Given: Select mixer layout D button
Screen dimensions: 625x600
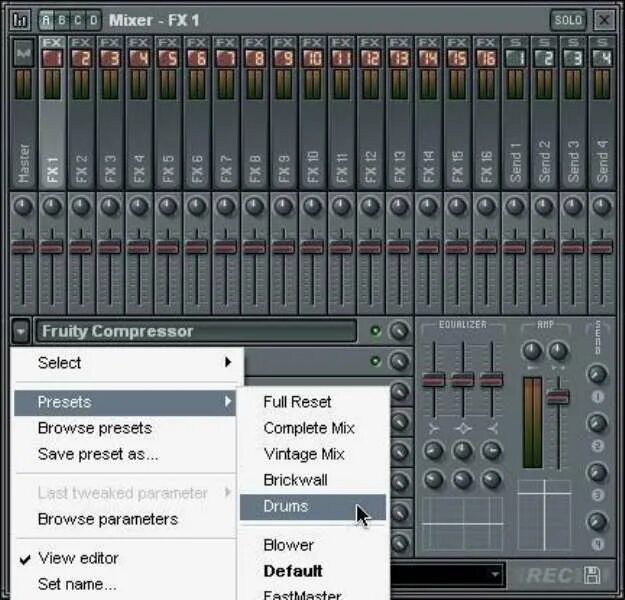Looking at the screenshot, I should (93, 20).
